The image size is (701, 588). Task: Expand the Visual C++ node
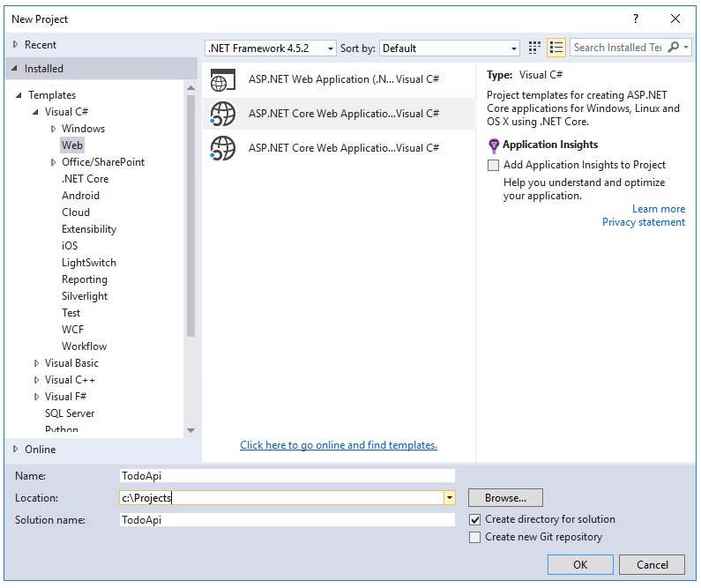click(x=37, y=380)
